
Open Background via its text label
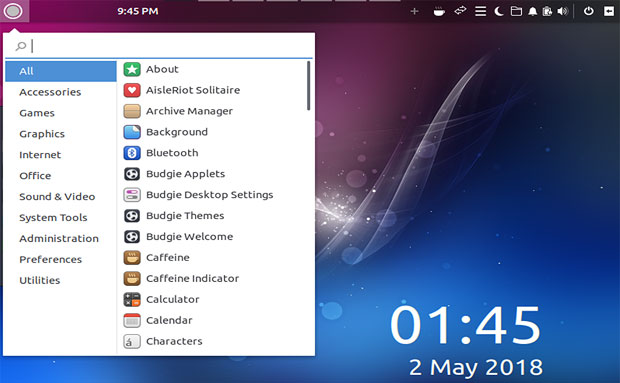pos(177,132)
